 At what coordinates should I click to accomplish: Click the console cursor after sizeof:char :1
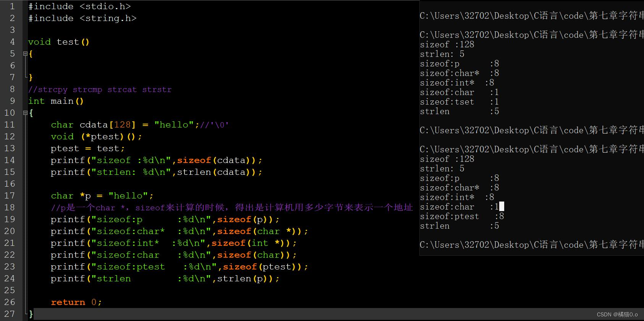click(502, 206)
